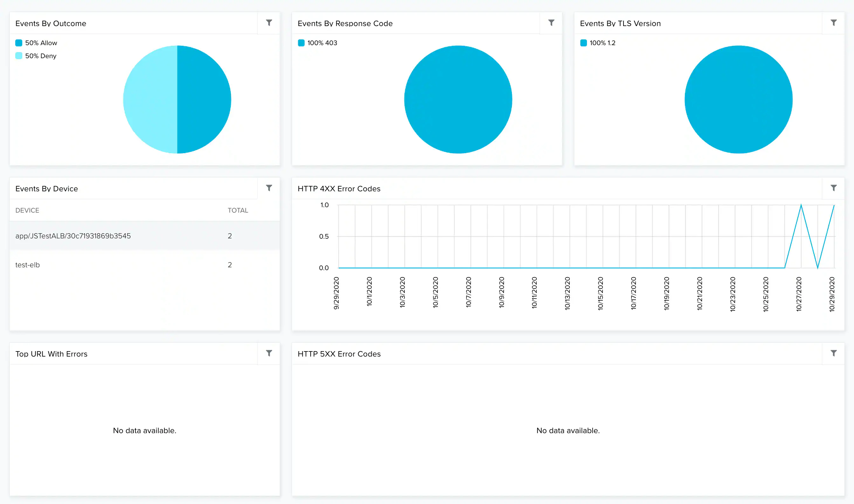The image size is (854, 504).
Task: Click the Deny slice of outcome pie
Action: (x=149, y=99)
